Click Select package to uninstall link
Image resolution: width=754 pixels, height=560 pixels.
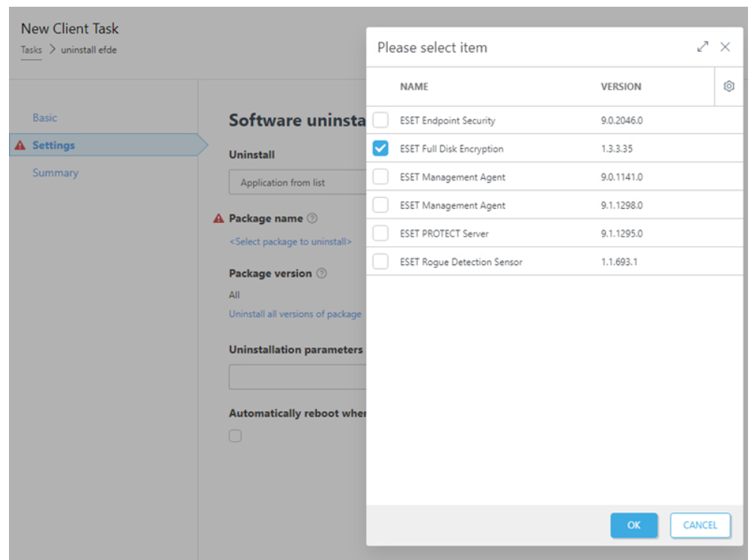click(x=291, y=241)
